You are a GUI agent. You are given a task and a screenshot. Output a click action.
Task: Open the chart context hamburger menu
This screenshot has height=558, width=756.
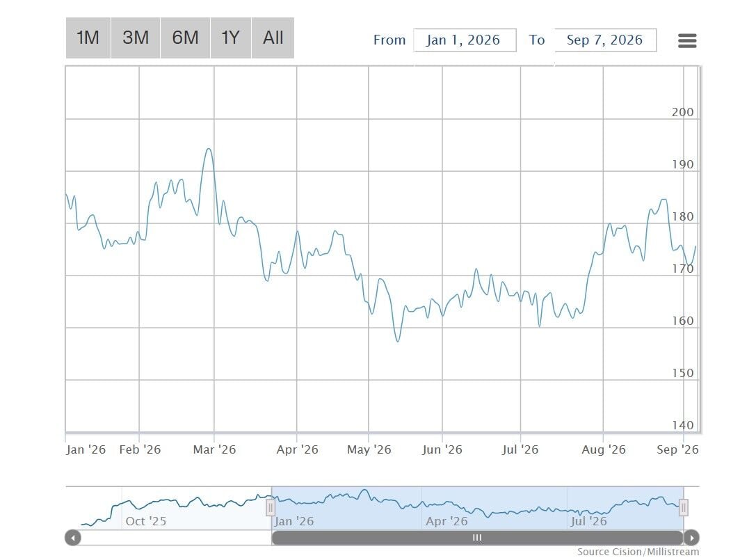[x=687, y=40]
